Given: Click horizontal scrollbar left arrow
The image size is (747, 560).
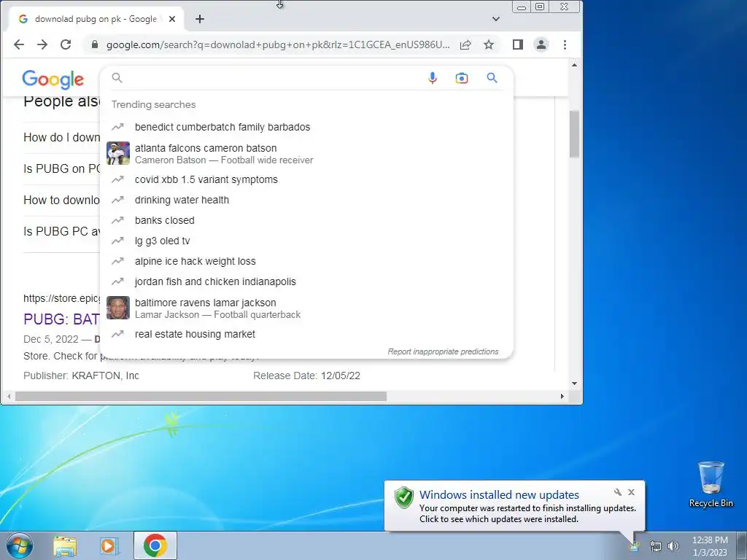Looking at the screenshot, I should coord(9,396).
